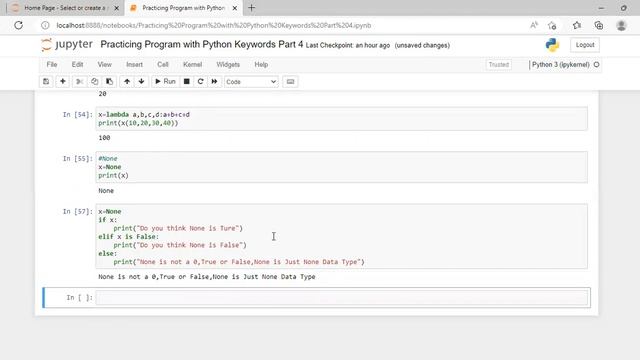Open the Cell menu
The image size is (640, 360).
click(163, 64)
